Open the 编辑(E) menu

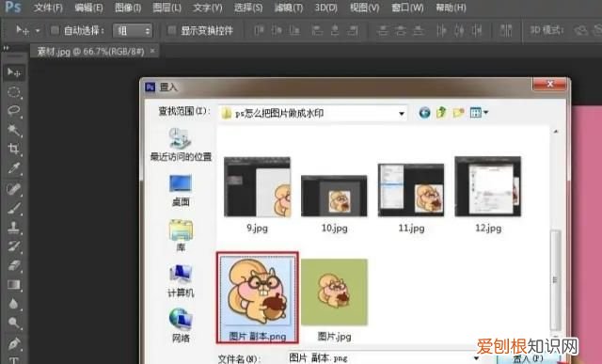pos(88,8)
